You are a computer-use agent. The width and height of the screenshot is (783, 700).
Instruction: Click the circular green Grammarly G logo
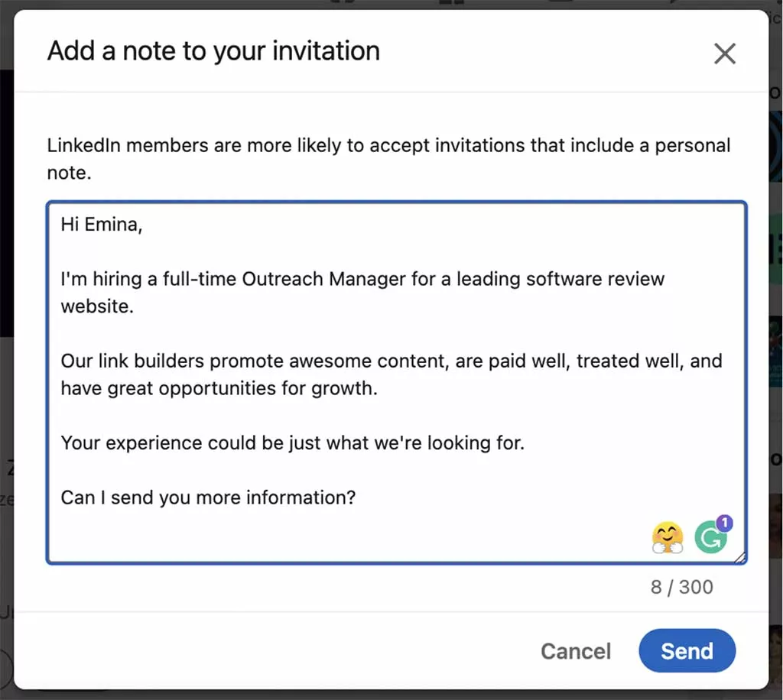pyautogui.click(x=711, y=537)
